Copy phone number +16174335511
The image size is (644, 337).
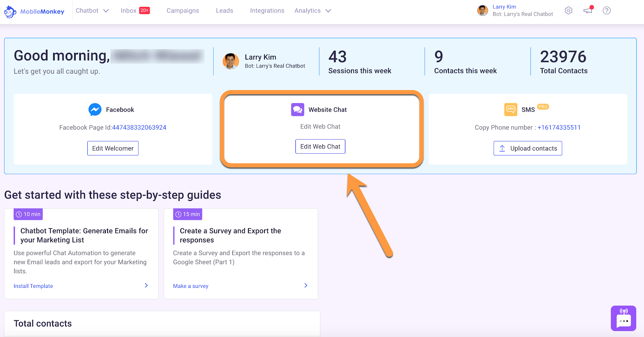[559, 127]
